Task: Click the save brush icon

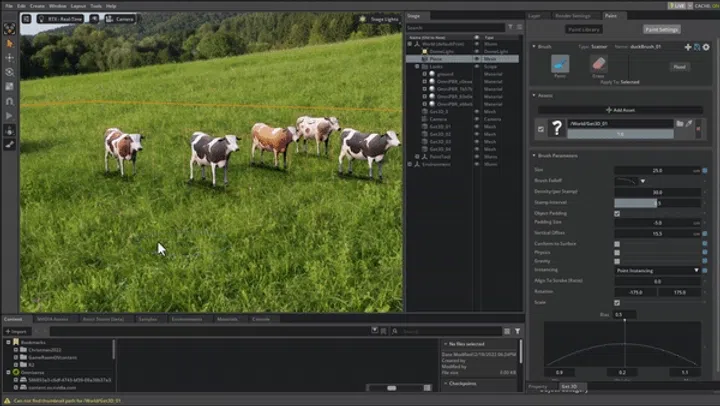Action: tap(697, 47)
